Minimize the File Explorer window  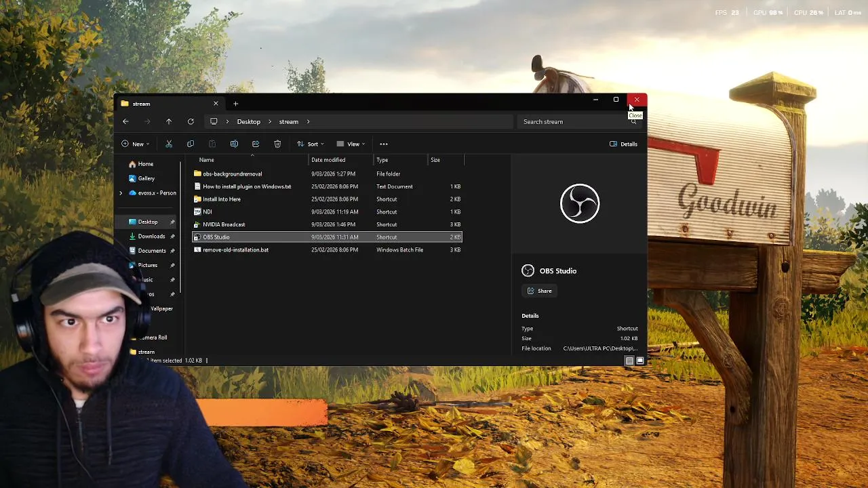(x=595, y=100)
